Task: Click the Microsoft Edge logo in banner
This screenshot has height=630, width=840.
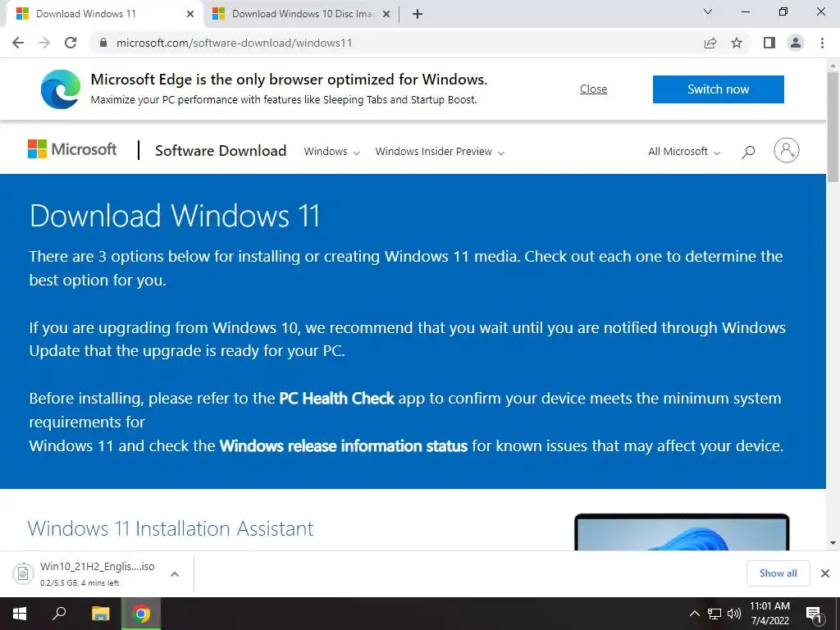Action: coord(61,89)
